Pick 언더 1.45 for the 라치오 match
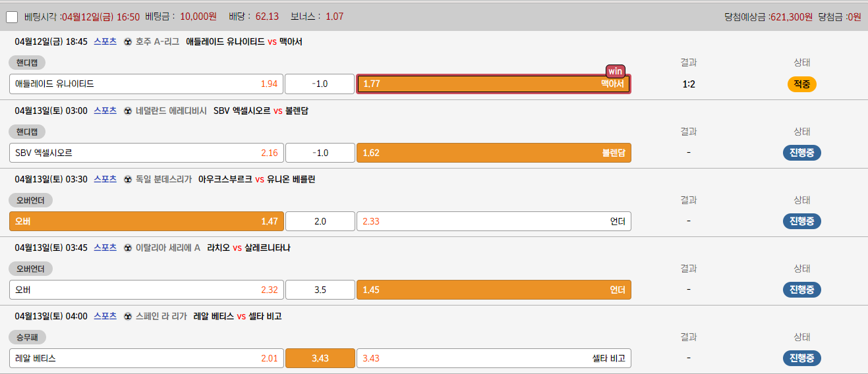The width and height of the screenshot is (868, 374). coord(493,290)
